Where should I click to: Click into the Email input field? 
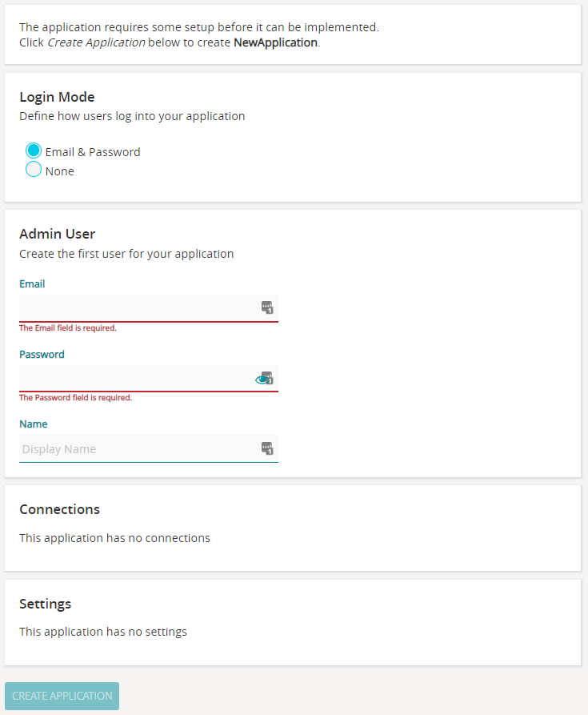[136, 307]
